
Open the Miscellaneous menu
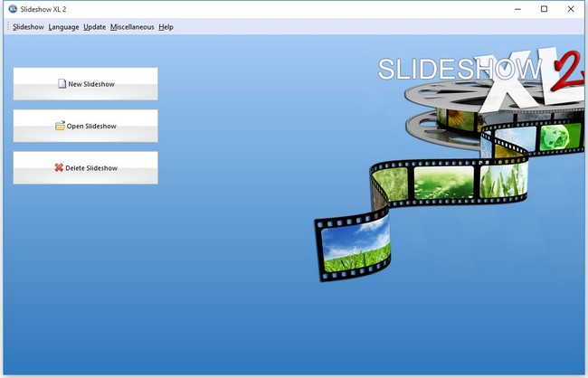coord(132,27)
